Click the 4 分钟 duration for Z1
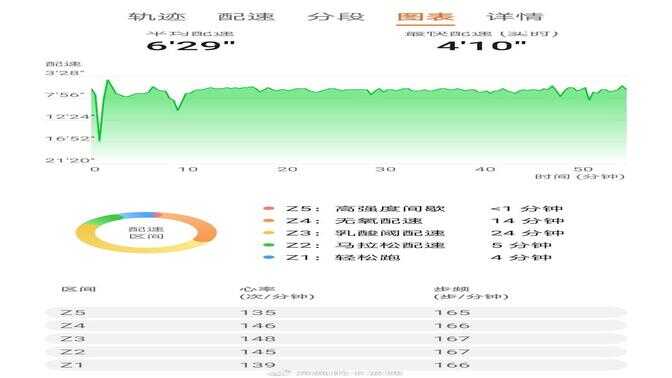Screen dimensions: 672x378 click(521, 258)
